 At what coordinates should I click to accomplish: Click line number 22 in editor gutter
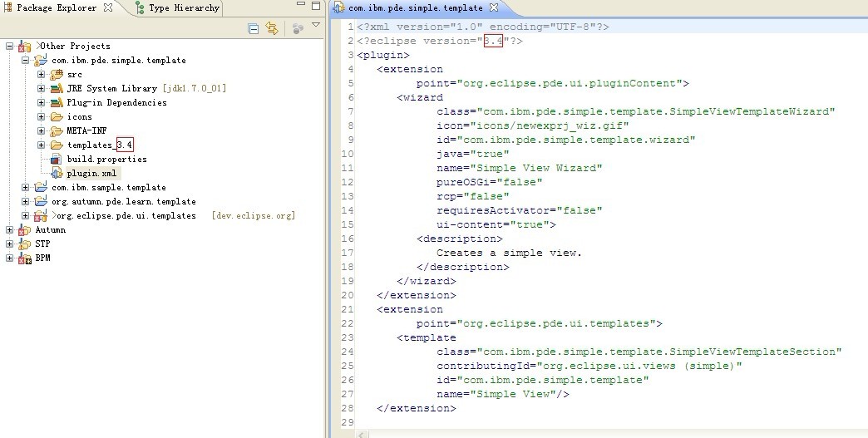347,323
